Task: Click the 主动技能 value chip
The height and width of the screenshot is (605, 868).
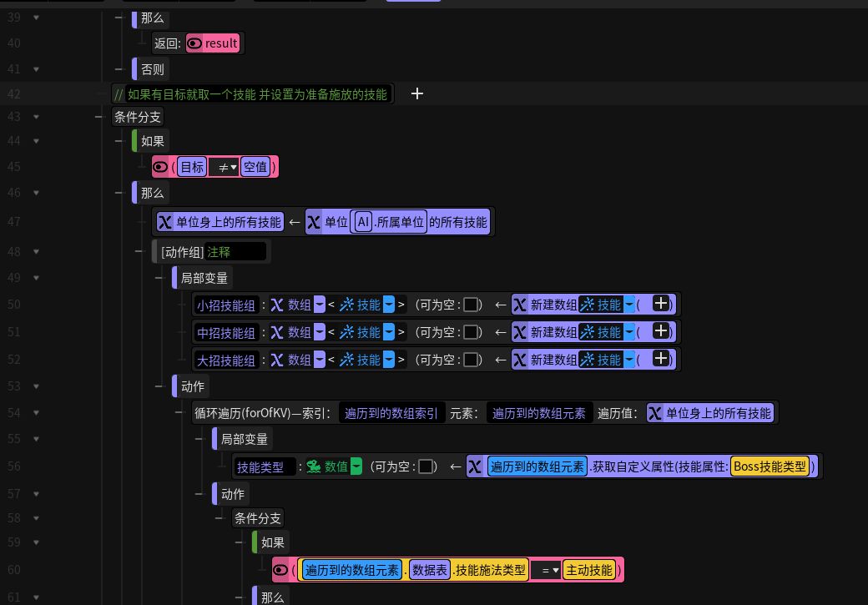Action: coord(589,570)
